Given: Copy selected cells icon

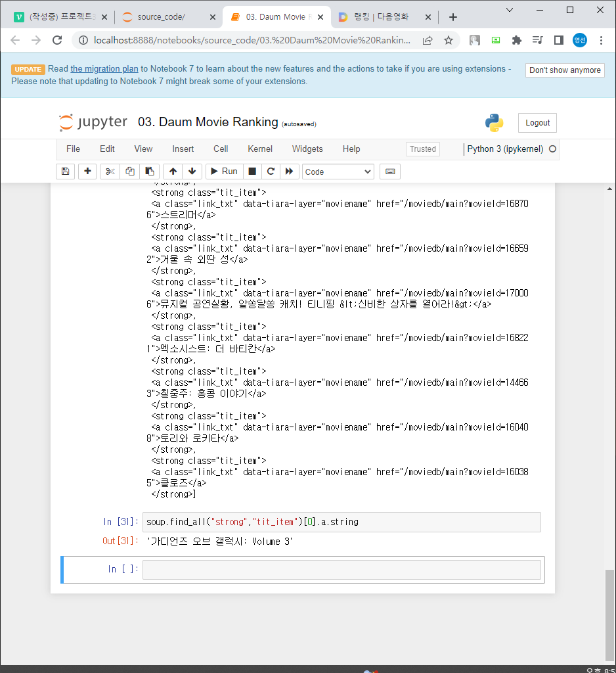Looking at the screenshot, I should pyautogui.click(x=130, y=172).
